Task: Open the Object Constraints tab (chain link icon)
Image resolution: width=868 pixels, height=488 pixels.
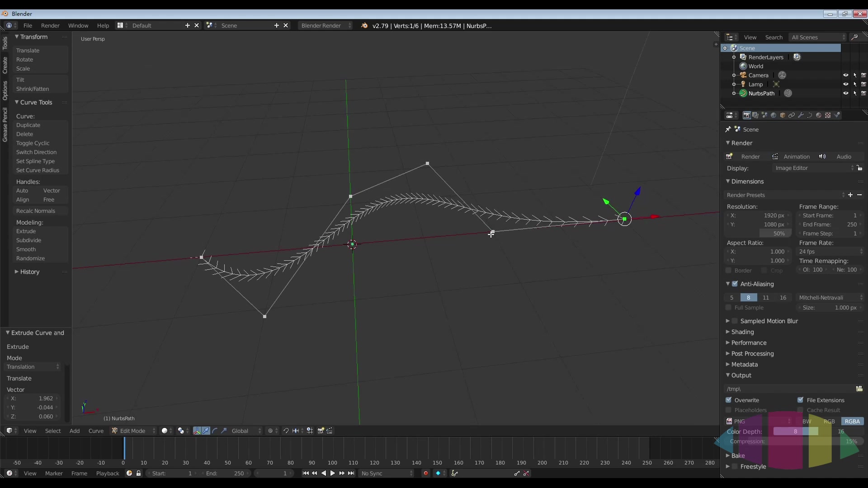Action: (x=792, y=115)
